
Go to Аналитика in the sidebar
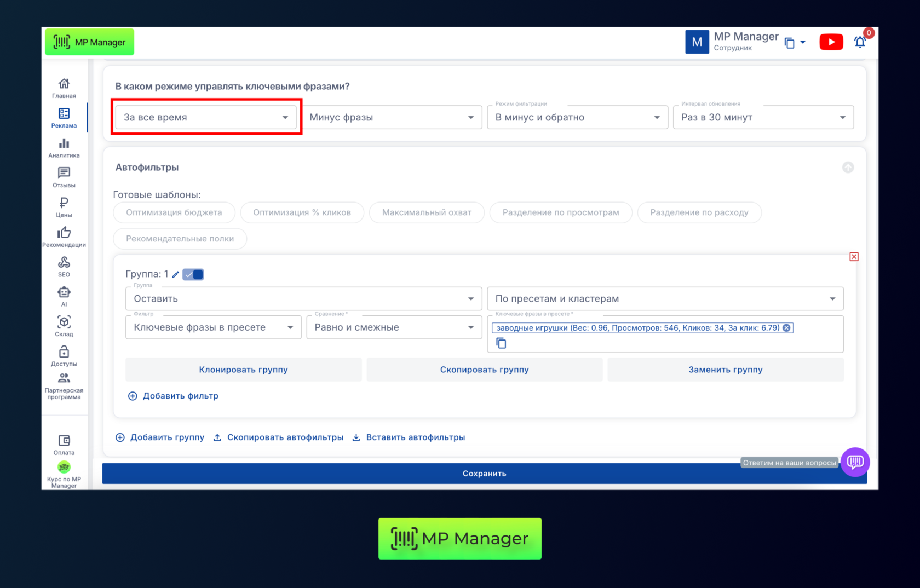coord(64,148)
